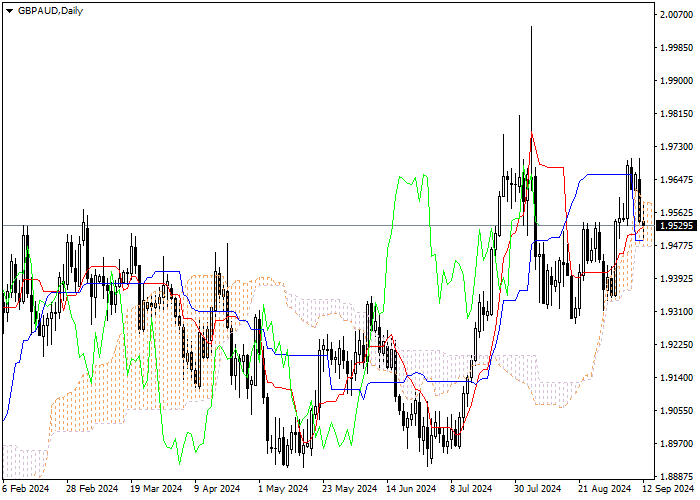Click the 9 Apr 2024 date label

click(217, 489)
